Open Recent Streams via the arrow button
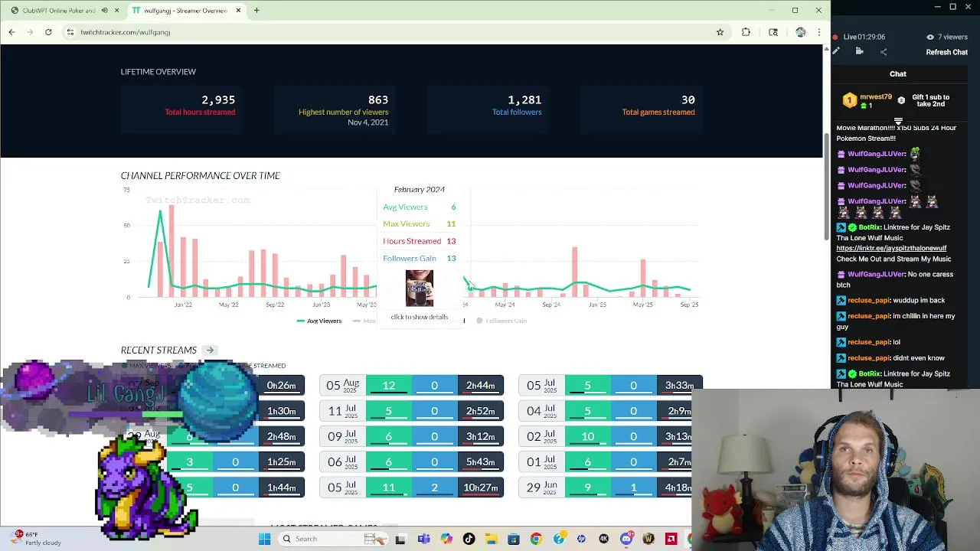The height and width of the screenshot is (551, 980). tap(210, 350)
